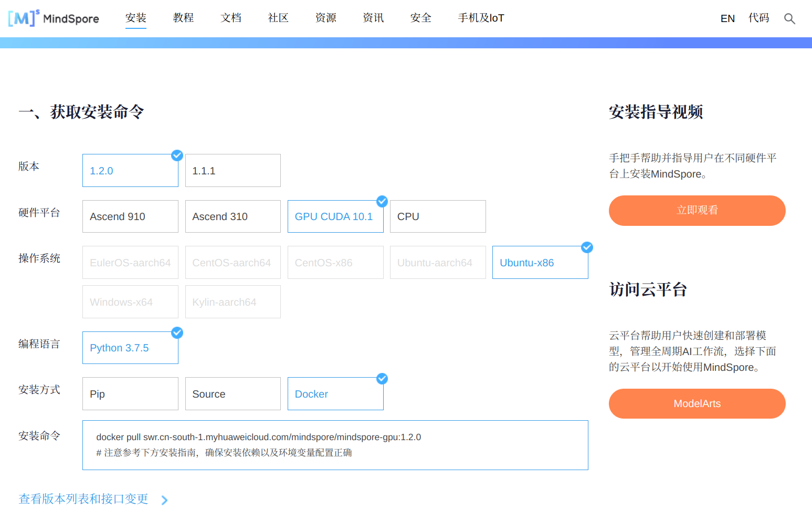Choose Pip install method
812x520 pixels.
pos(130,394)
